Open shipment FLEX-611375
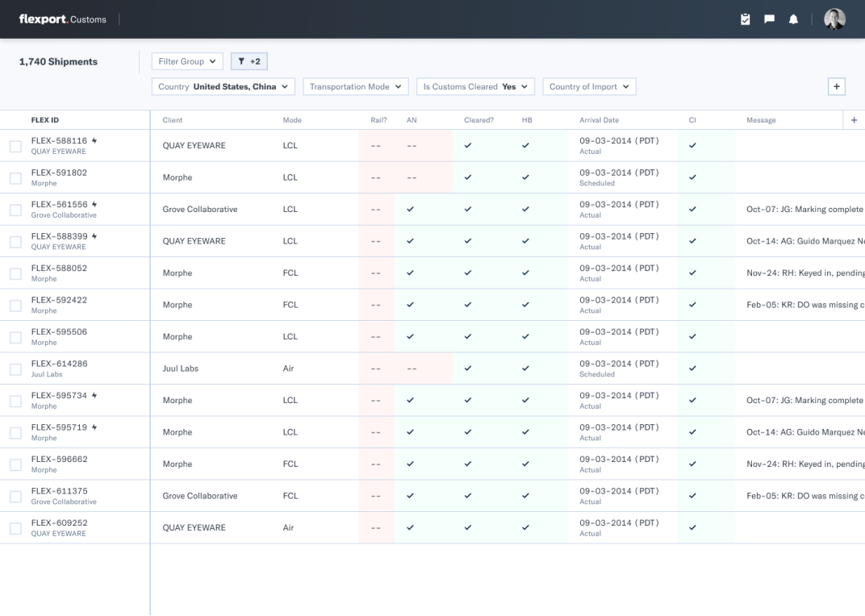The image size is (865, 616). click(59, 491)
